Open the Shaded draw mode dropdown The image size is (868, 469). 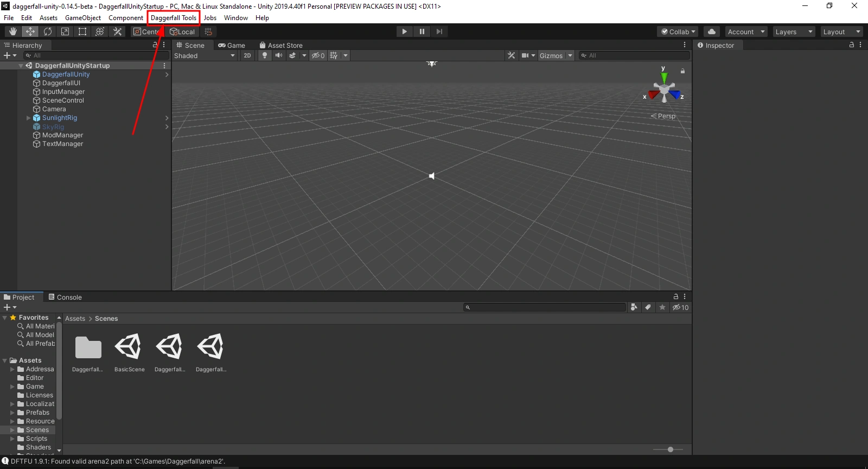pyautogui.click(x=205, y=55)
